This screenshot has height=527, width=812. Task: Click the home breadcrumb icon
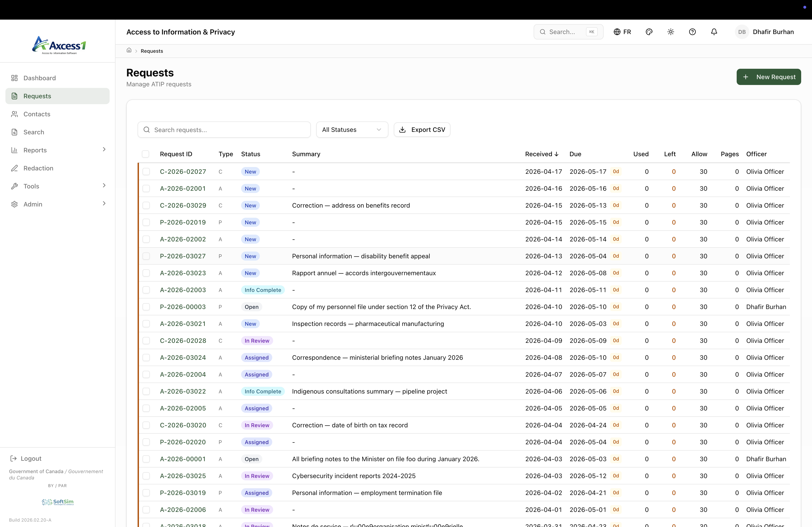pos(129,50)
